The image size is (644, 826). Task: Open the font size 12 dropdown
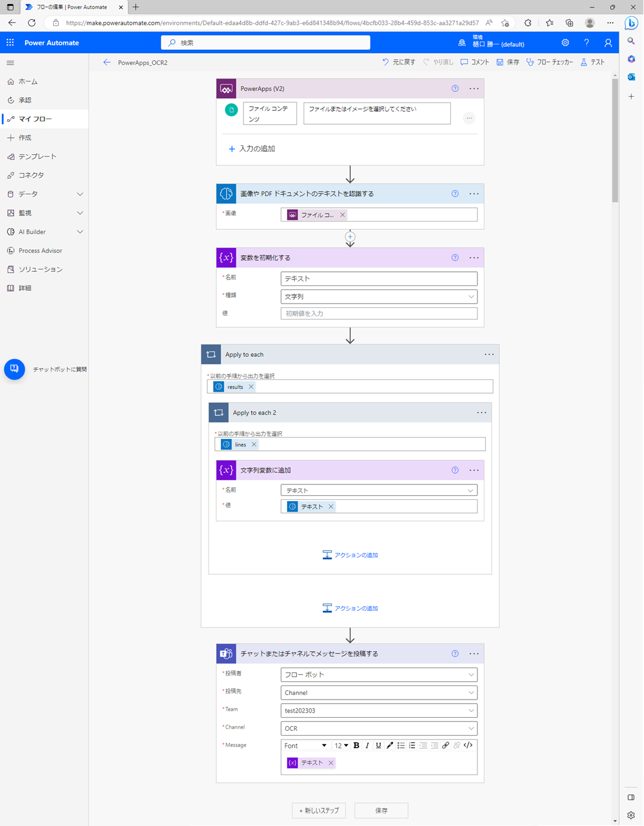[x=341, y=746]
